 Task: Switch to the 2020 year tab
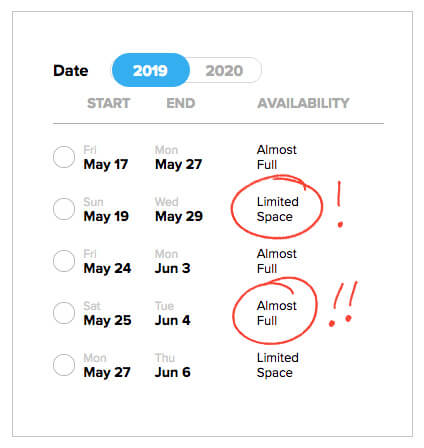(x=224, y=71)
